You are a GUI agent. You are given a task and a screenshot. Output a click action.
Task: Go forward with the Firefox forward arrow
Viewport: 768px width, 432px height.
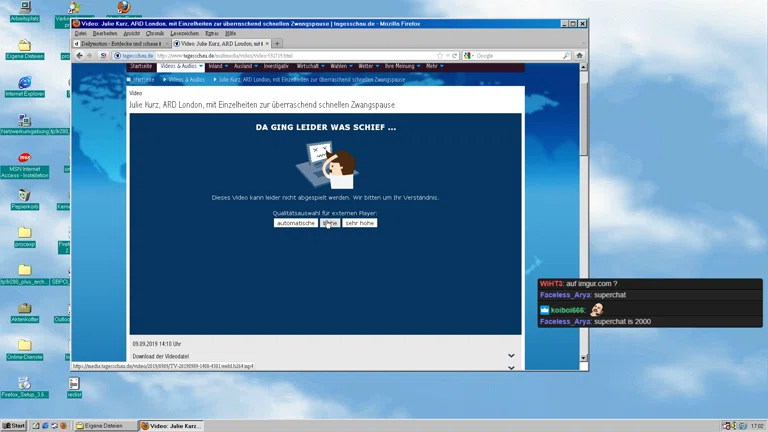[90, 56]
